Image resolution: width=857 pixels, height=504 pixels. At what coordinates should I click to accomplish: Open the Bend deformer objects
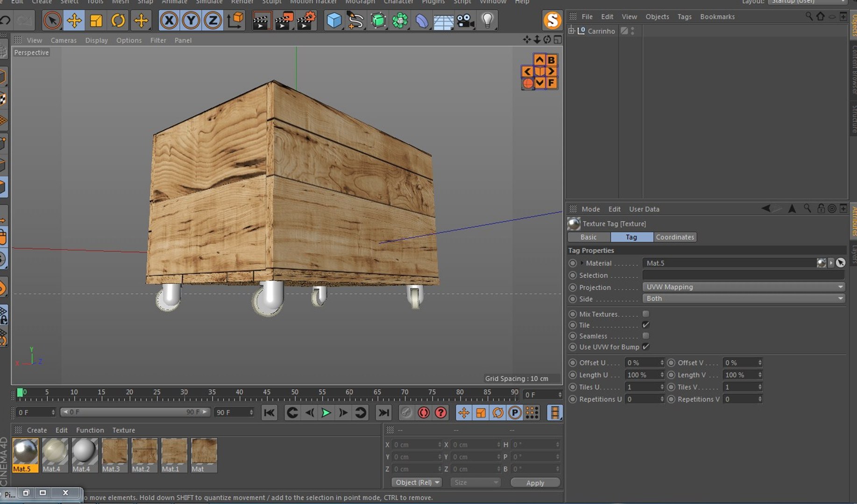click(422, 21)
